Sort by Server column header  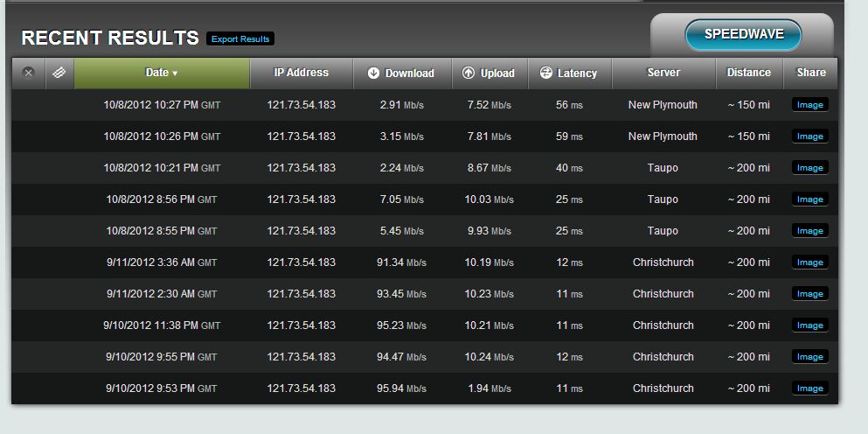(663, 73)
